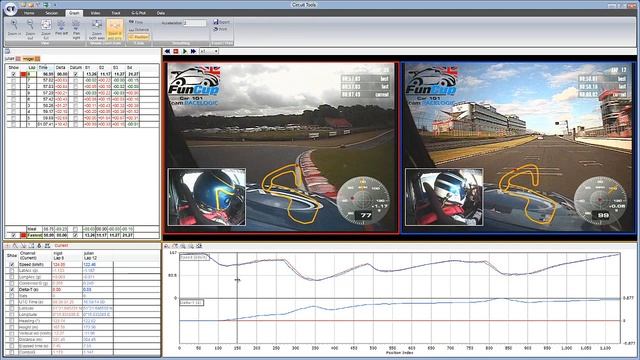The height and width of the screenshot is (360, 640).
Task: Click the green quick-access toolbar icon
Action: click(x=46, y=5)
